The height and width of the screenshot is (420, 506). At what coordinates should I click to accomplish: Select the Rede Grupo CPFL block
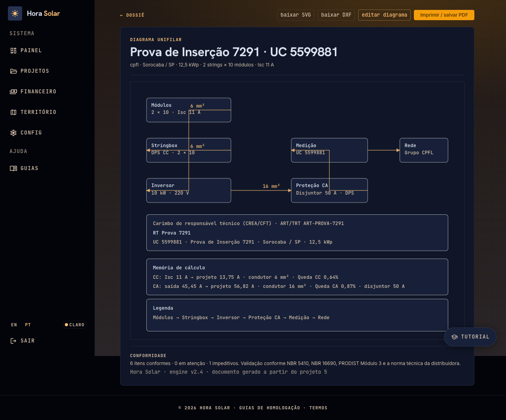click(424, 150)
